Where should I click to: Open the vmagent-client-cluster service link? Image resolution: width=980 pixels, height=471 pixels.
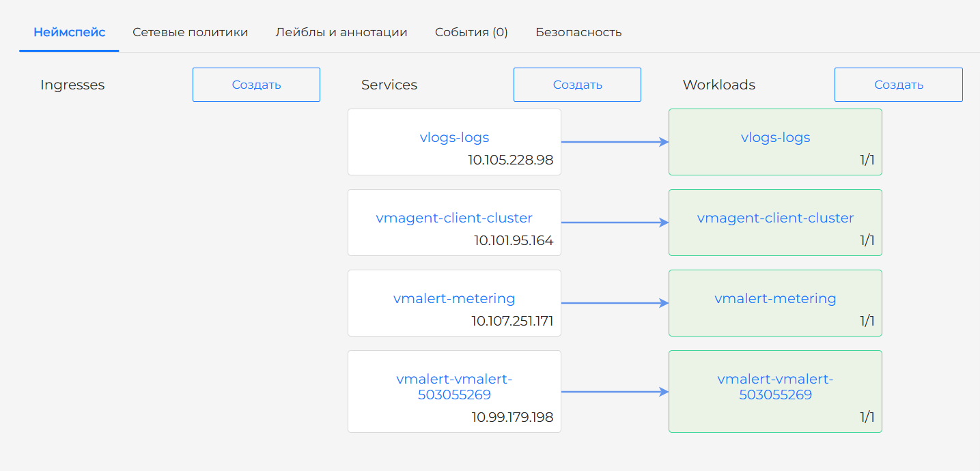pyautogui.click(x=454, y=218)
